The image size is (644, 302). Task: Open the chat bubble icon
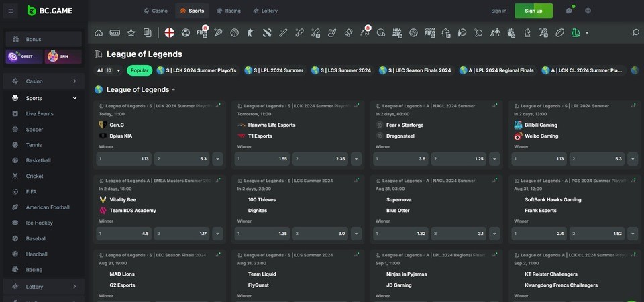[569, 11]
